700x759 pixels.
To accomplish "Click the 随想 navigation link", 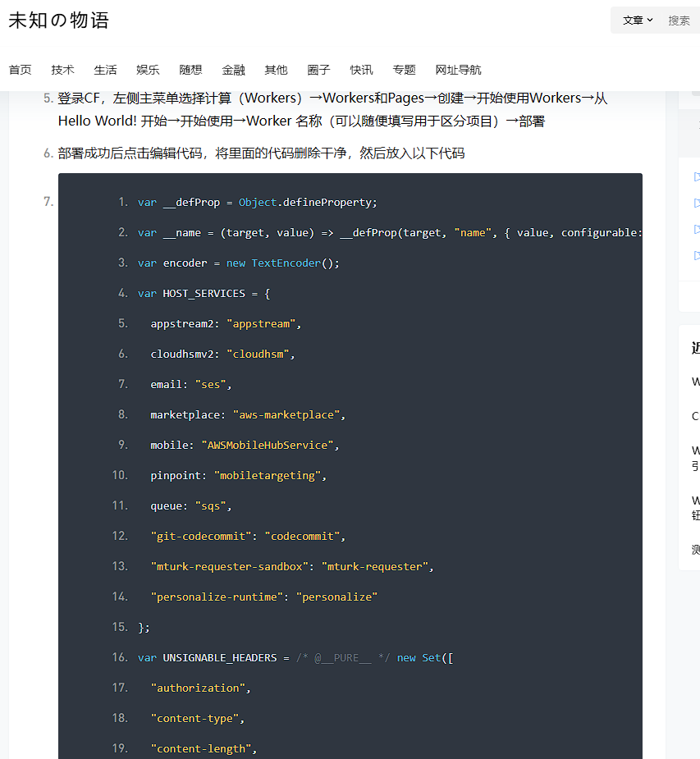I will 190,70.
